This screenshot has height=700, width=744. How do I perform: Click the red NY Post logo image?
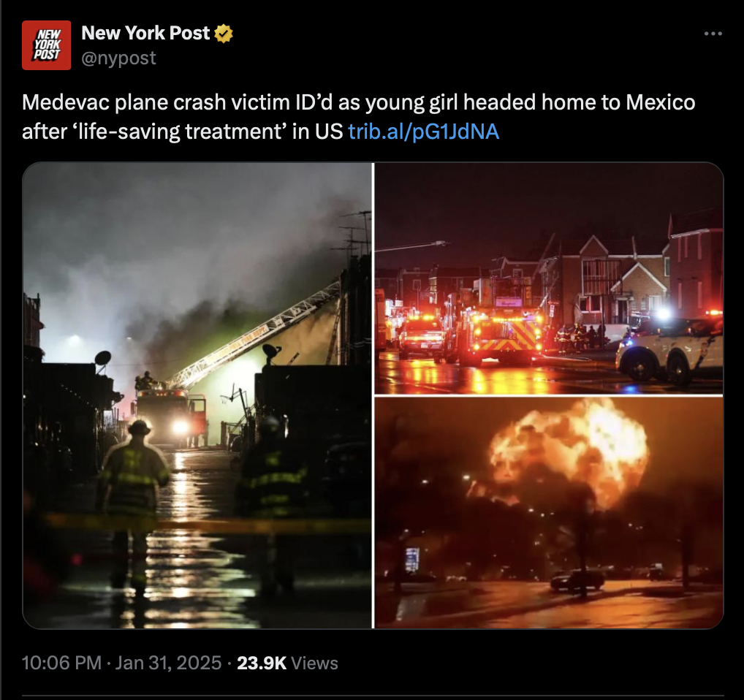(47, 45)
